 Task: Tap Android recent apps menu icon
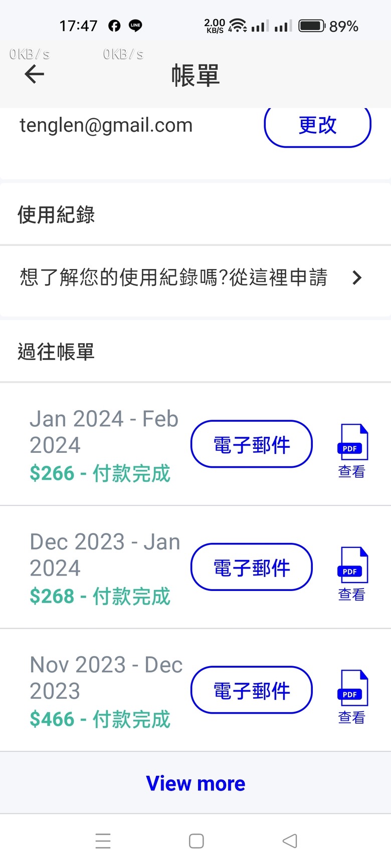pyautogui.click(x=103, y=841)
